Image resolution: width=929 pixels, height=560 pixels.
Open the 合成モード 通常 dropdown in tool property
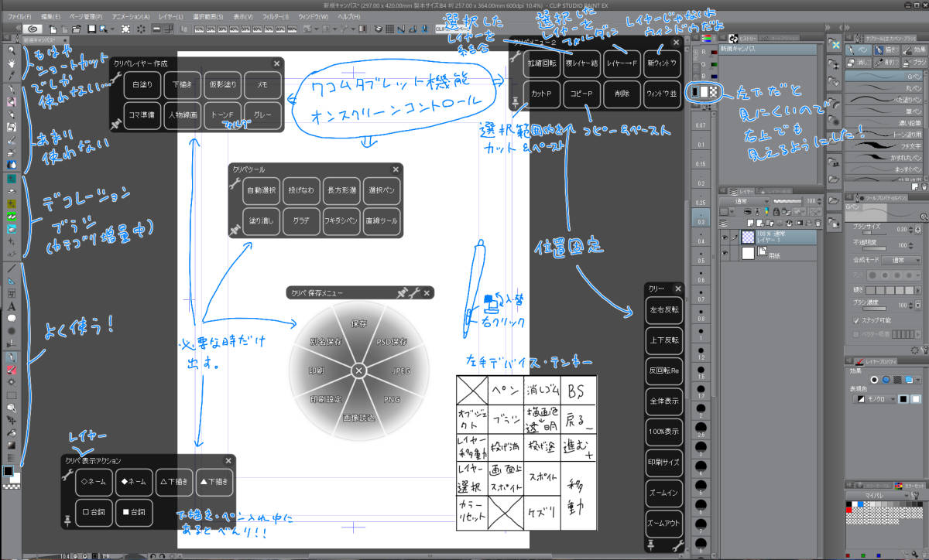click(x=900, y=260)
